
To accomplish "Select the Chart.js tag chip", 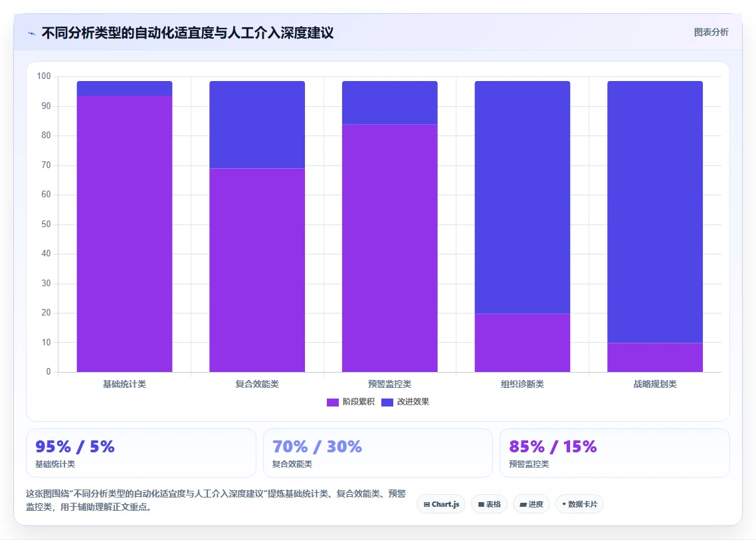I will click(x=441, y=504).
